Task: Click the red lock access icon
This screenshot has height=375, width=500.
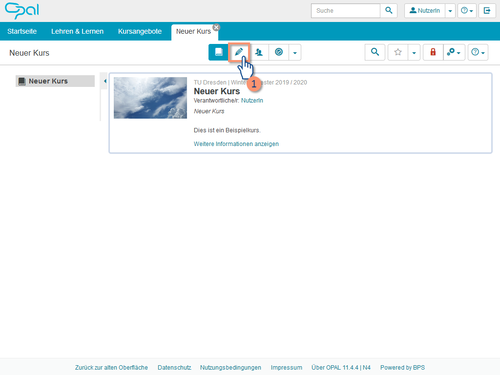Action: pyautogui.click(x=433, y=52)
